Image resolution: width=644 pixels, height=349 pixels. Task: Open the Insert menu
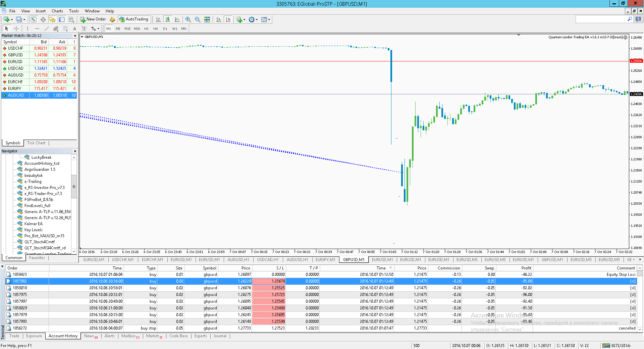coord(41,11)
